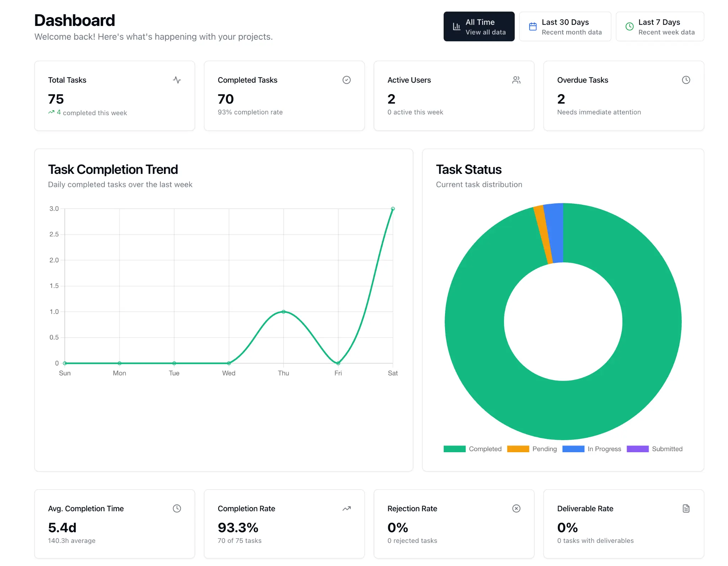
Task: Click the rejection icon on Rejection Rate card
Action: [x=516, y=508]
